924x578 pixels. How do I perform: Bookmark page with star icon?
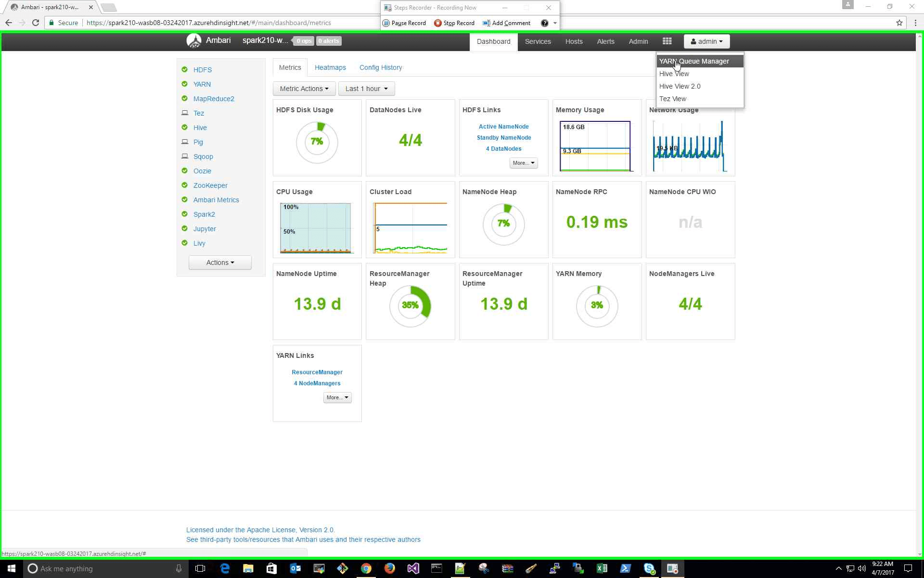click(x=899, y=23)
